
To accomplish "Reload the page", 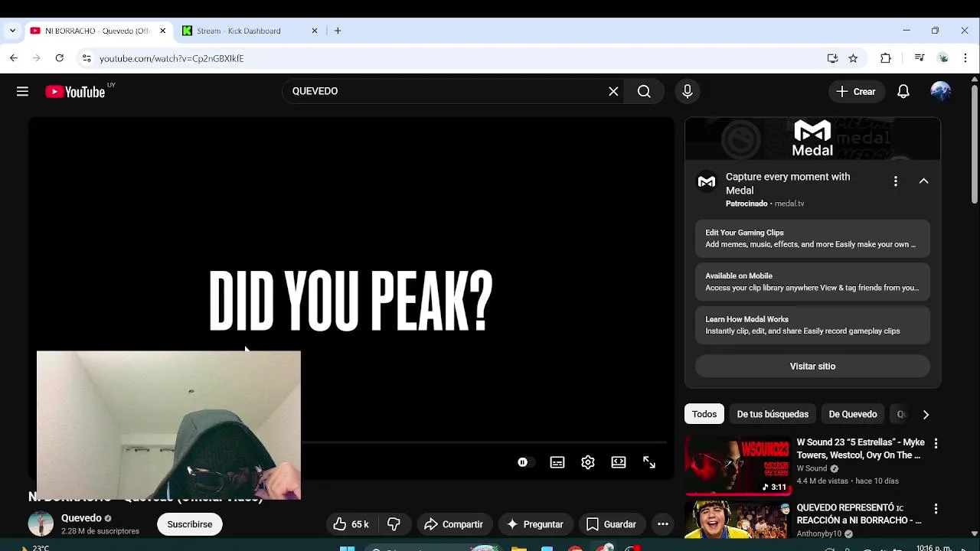I will pyautogui.click(x=59, y=58).
